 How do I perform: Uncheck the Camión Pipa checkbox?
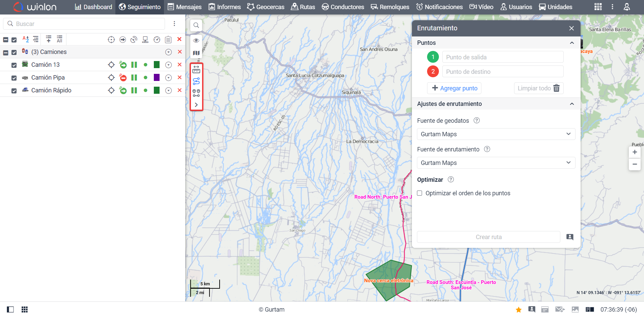14,78
